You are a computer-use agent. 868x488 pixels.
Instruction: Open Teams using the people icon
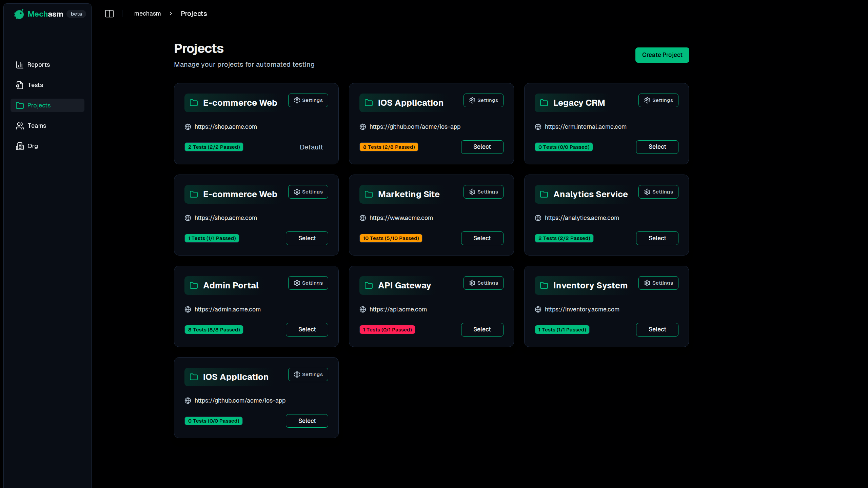(x=19, y=125)
